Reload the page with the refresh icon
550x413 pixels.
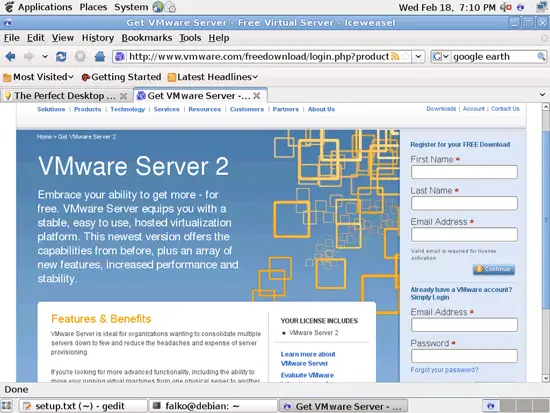pyautogui.click(x=61, y=56)
